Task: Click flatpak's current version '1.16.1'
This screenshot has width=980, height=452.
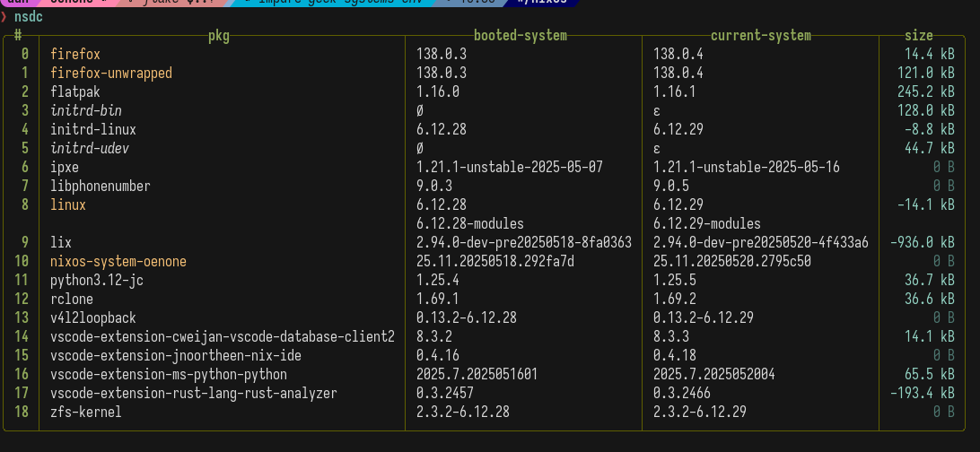Action: pyautogui.click(x=674, y=92)
